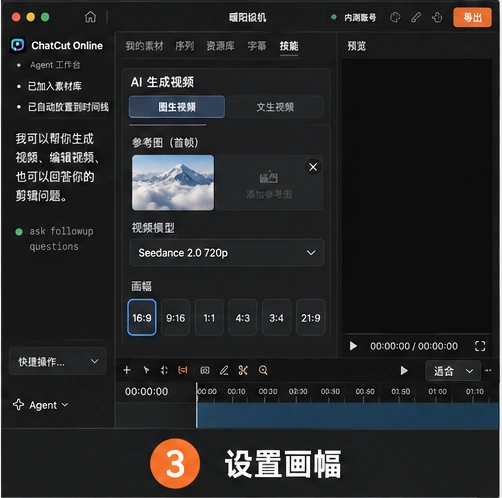502x498 pixels.
Task: Remove reference image with the X button
Action: (313, 167)
